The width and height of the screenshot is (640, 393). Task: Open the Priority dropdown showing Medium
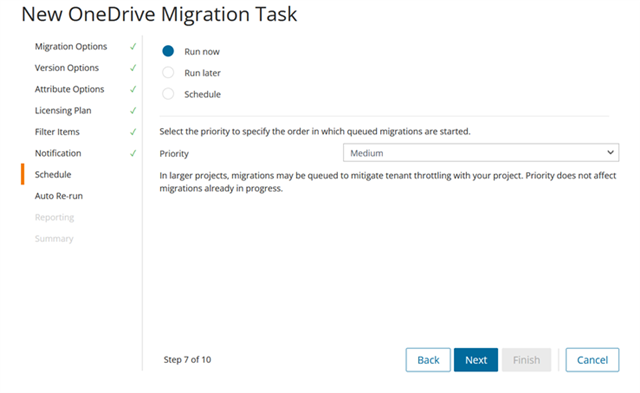[481, 153]
